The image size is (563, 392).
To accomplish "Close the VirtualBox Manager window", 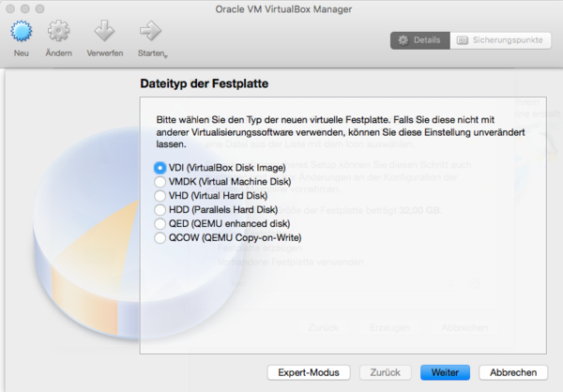I will pos(11,8).
